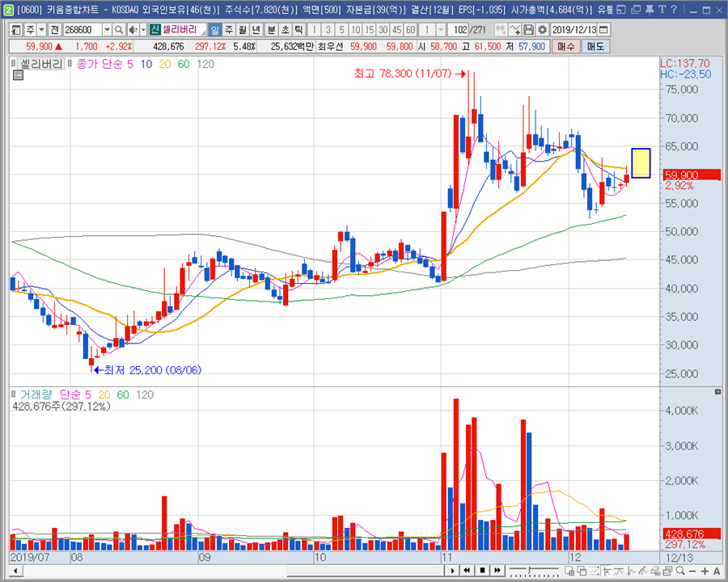The height and width of the screenshot is (582, 728).
Task: Zoom chart with bottom magnifier icon
Action: [680, 571]
